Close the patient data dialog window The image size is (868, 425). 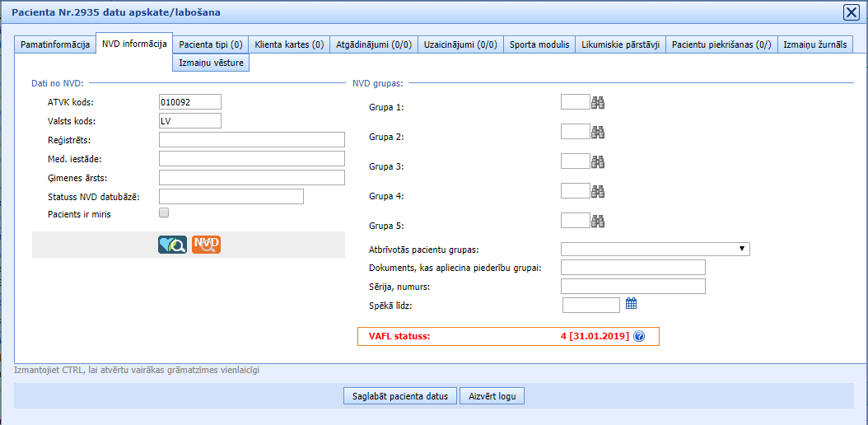pos(851,12)
